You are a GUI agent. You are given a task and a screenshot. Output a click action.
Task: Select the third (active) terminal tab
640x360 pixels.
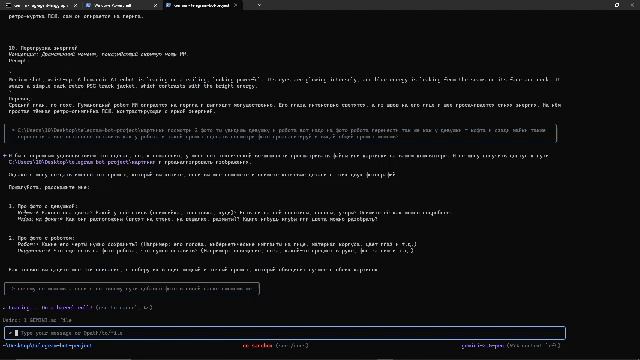coord(202,5)
